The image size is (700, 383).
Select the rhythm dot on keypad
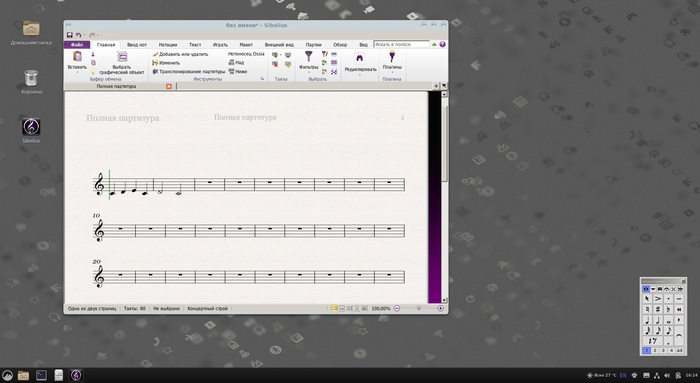point(668,341)
